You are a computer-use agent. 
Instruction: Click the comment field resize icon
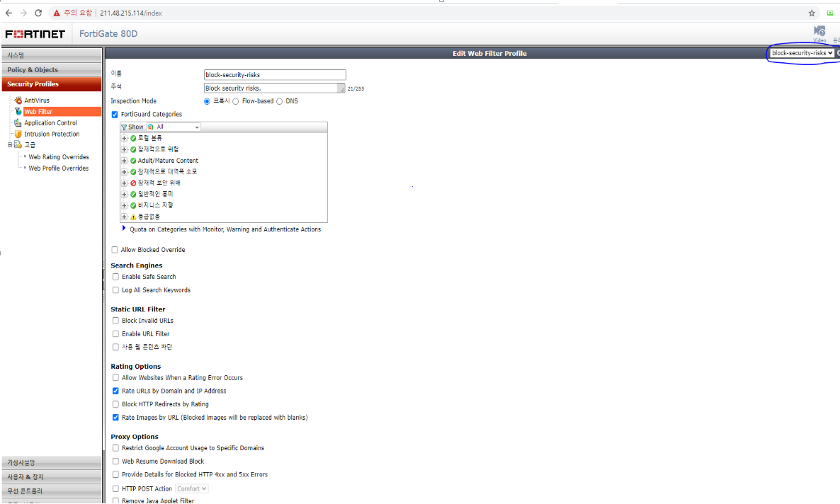[x=341, y=88]
